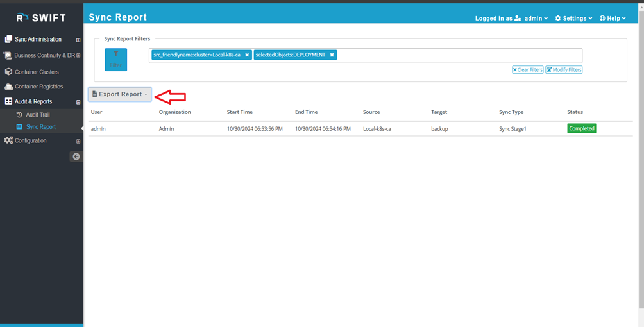Go to Audit Trail page
Viewport: 644px width, 327px height.
(37, 115)
